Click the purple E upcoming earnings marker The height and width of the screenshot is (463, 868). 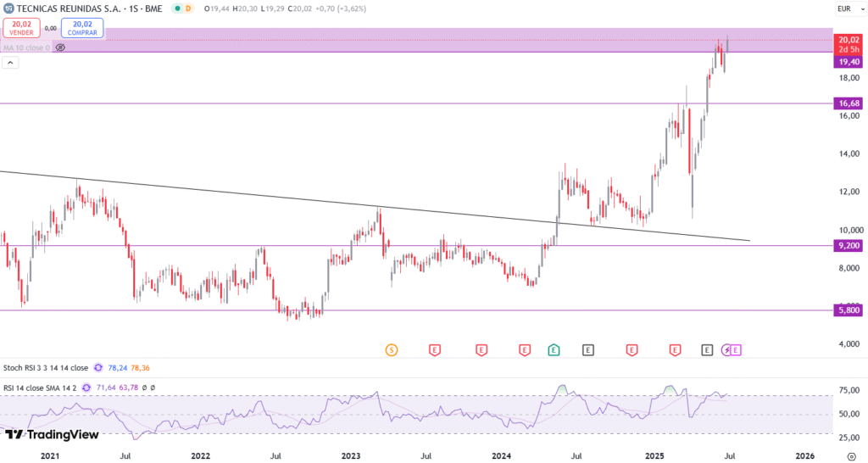[x=736, y=350]
